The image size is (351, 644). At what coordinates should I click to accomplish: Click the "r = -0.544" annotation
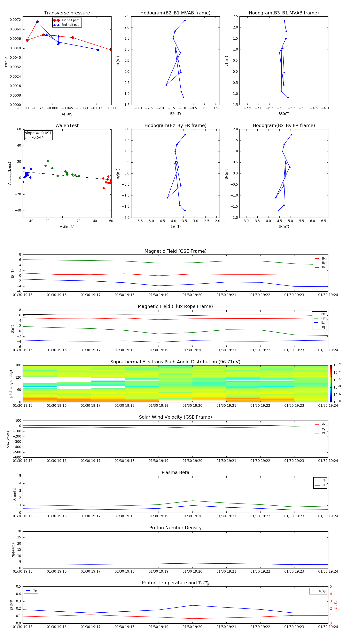point(35,137)
